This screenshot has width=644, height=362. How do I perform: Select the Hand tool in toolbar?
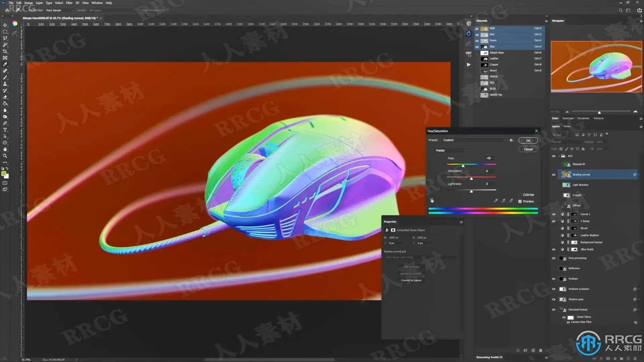pyautogui.click(x=5, y=149)
